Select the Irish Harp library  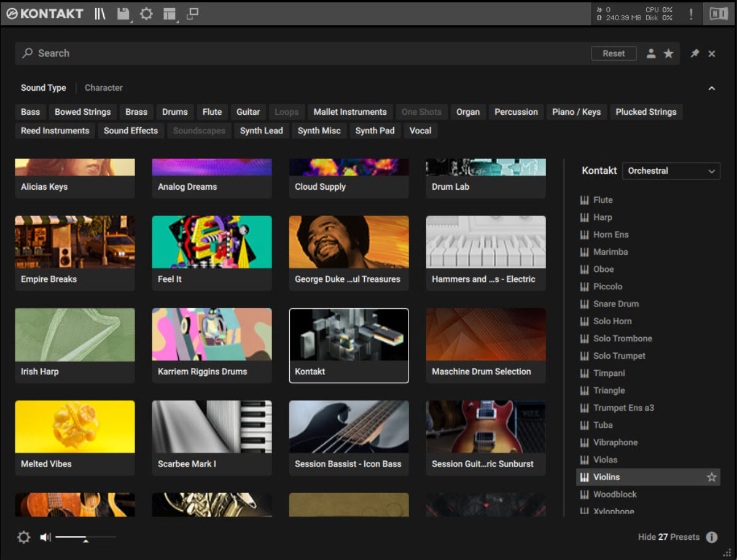(75, 346)
